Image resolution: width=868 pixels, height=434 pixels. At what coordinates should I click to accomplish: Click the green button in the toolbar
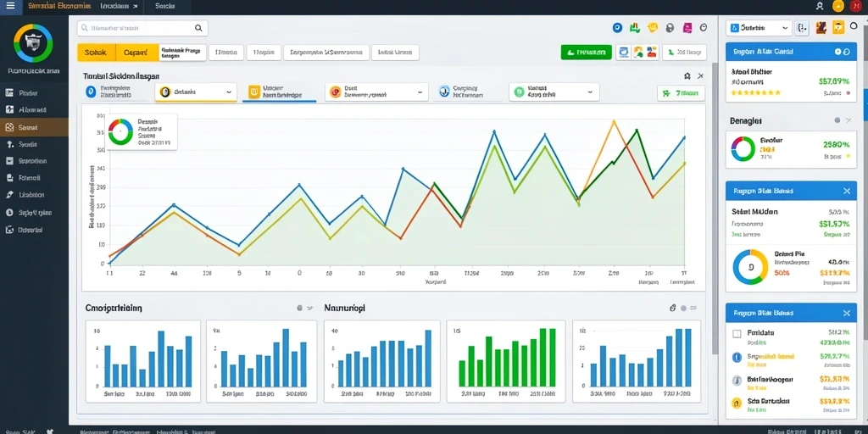click(587, 52)
